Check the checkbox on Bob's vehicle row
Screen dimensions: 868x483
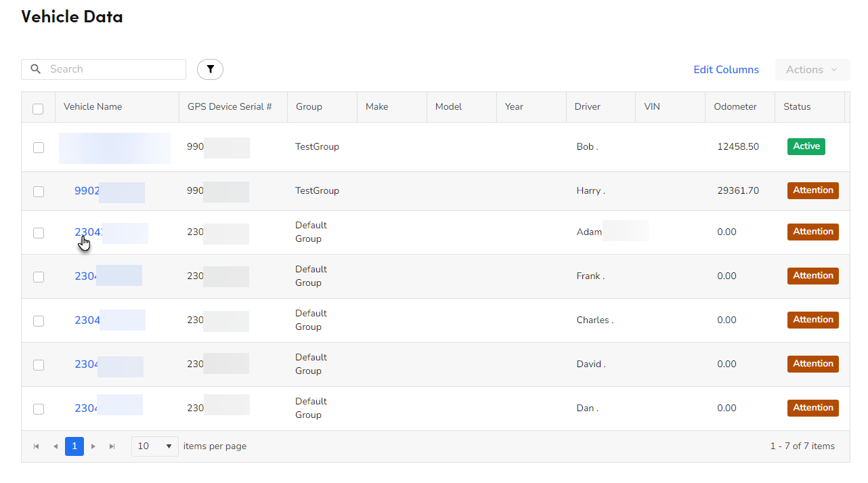pos(39,147)
